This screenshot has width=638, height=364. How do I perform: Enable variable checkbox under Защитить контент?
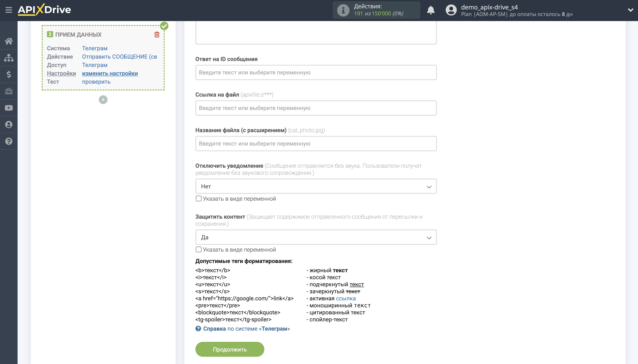pos(198,249)
